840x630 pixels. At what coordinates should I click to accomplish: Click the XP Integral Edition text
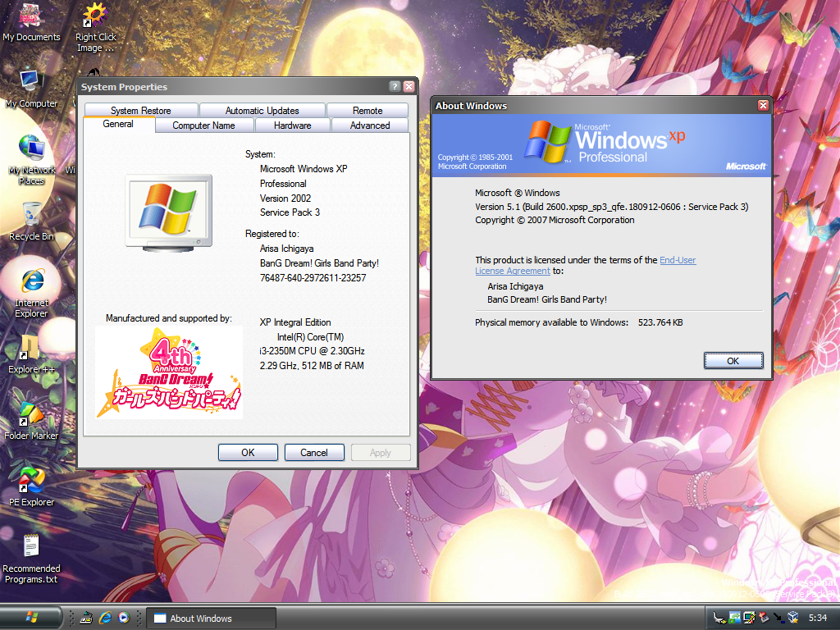click(295, 322)
